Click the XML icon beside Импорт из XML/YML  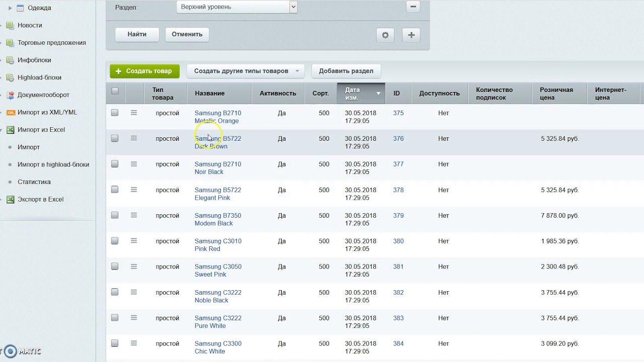pos(10,113)
